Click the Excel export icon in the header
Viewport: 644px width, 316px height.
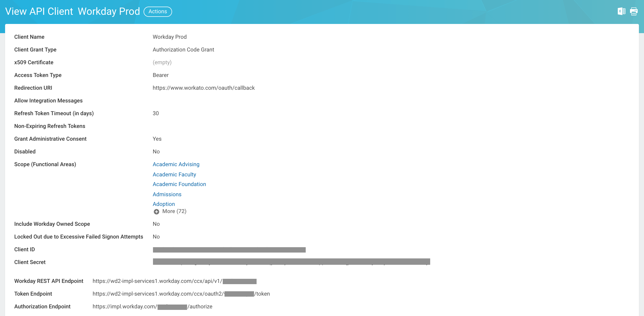(x=621, y=11)
